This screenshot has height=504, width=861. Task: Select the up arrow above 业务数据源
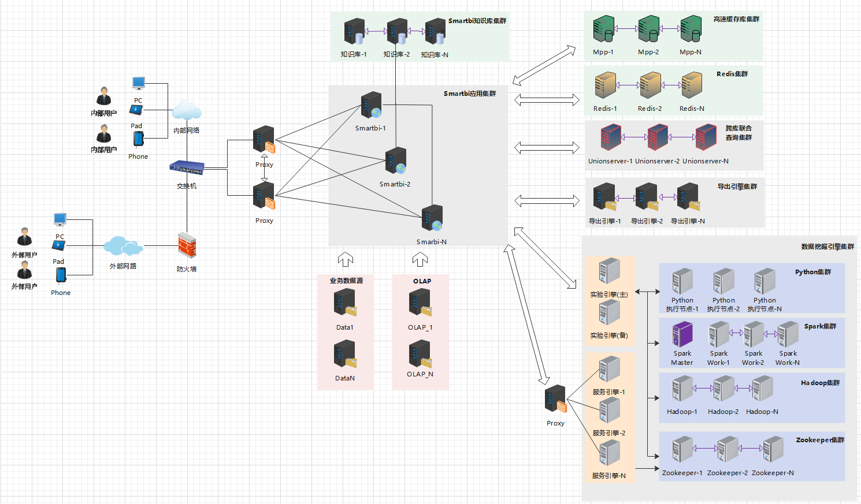tap(346, 259)
